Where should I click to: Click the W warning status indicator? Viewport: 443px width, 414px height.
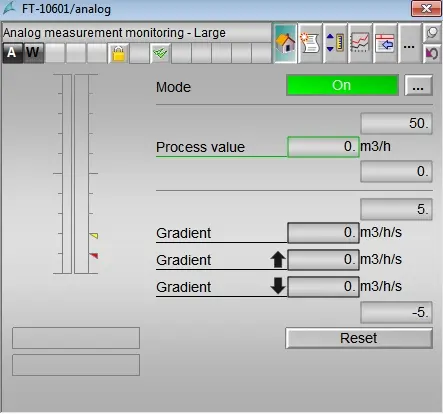click(33, 53)
